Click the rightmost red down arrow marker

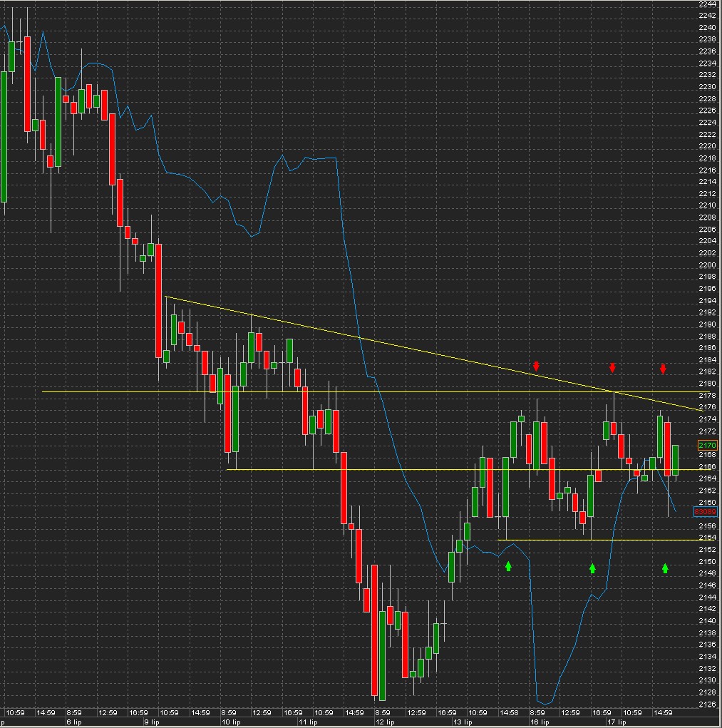point(663,369)
